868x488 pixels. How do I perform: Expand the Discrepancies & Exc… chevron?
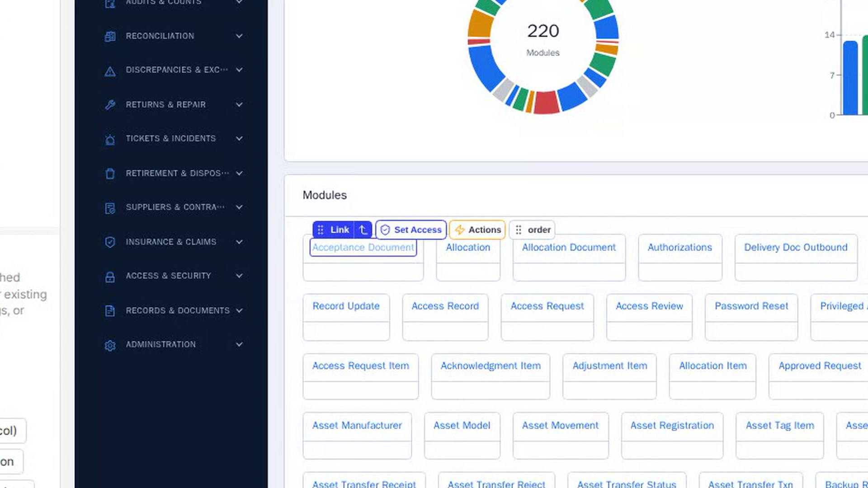239,70
